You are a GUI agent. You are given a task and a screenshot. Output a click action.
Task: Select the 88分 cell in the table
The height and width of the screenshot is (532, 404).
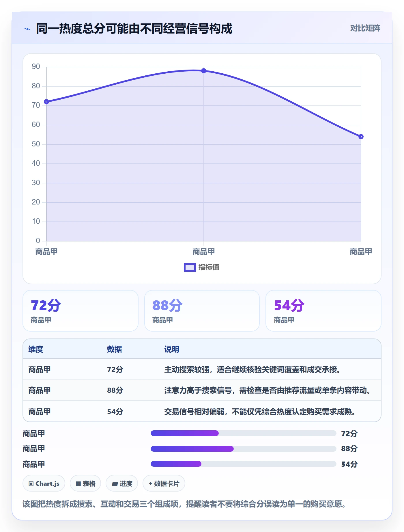click(x=115, y=390)
